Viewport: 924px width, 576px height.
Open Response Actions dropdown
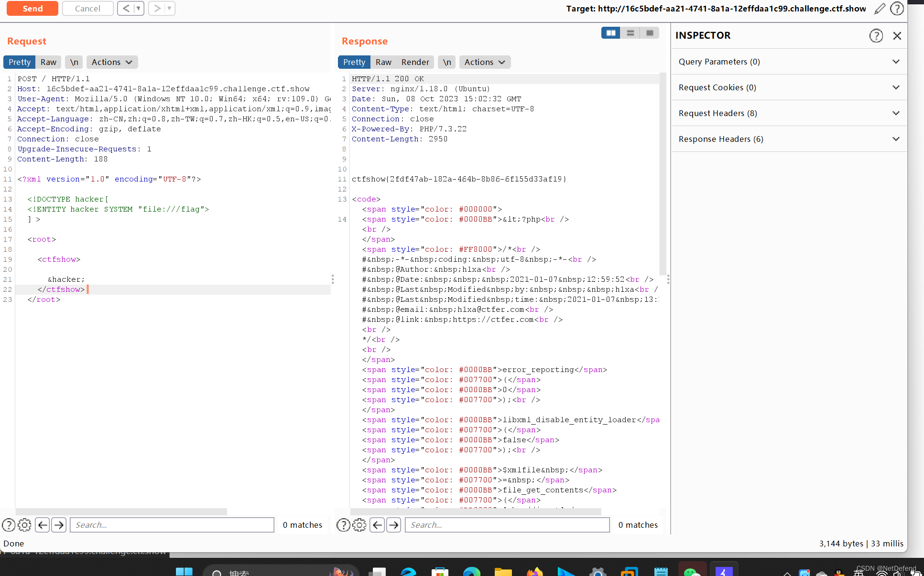(x=485, y=62)
